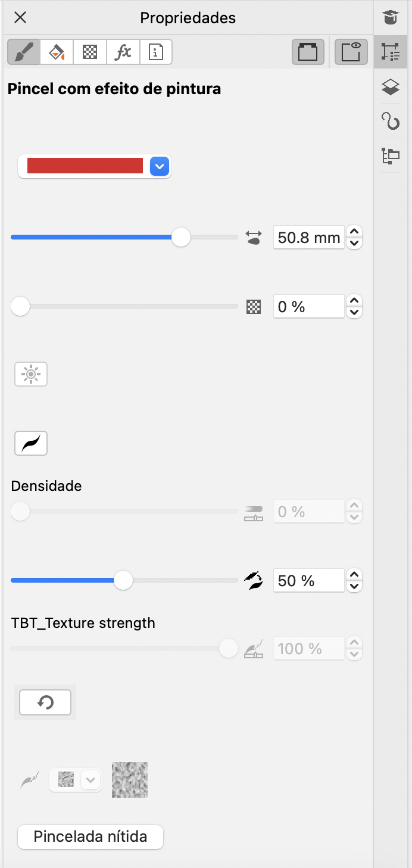Click the Pincelada nítida button
This screenshot has height=868, width=412.
tap(90, 836)
